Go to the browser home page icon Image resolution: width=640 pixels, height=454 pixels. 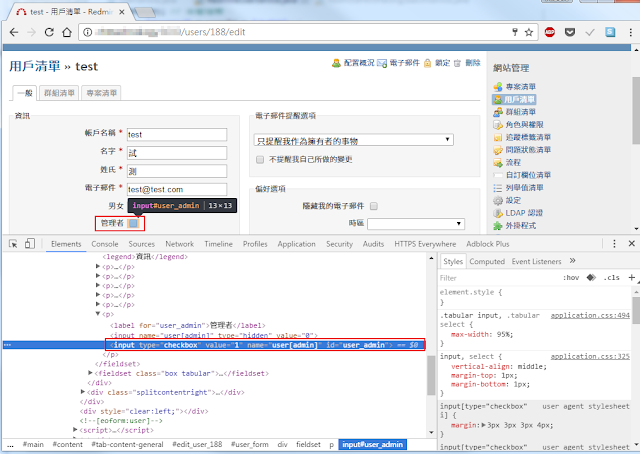(67, 32)
